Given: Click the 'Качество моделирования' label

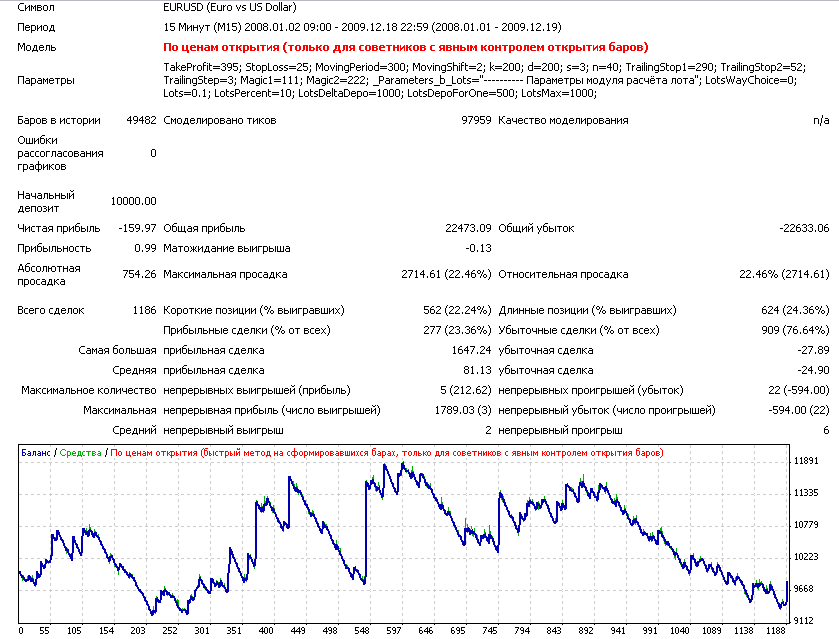Looking at the screenshot, I should 563,120.
